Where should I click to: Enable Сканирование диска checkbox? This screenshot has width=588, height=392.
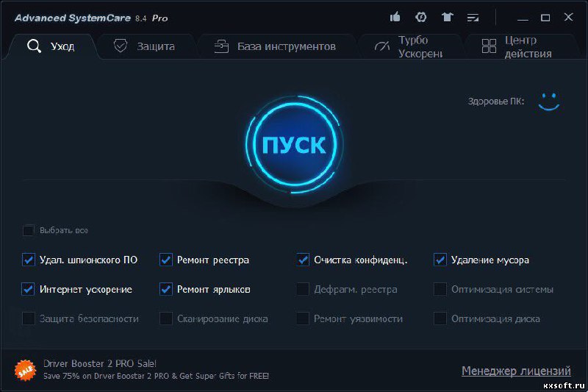[x=166, y=318]
